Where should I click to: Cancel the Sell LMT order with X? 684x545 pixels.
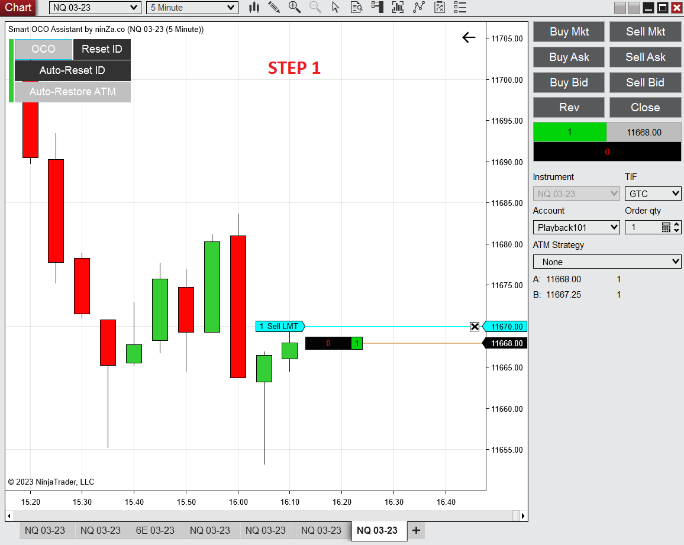tap(475, 327)
